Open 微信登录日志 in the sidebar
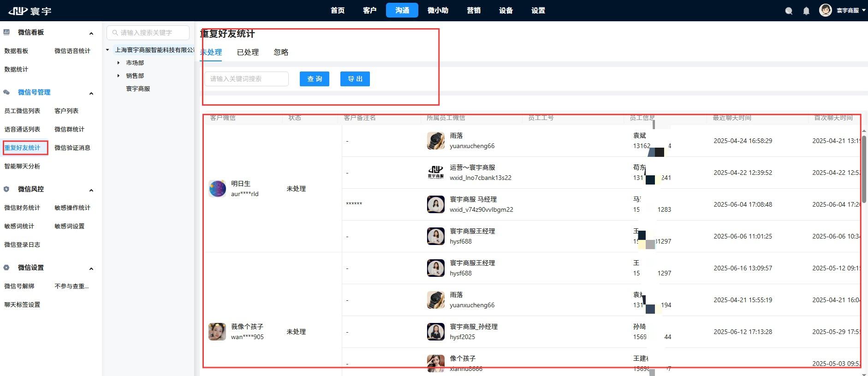The height and width of the screenshot is (376, 868). click(22, 245)
